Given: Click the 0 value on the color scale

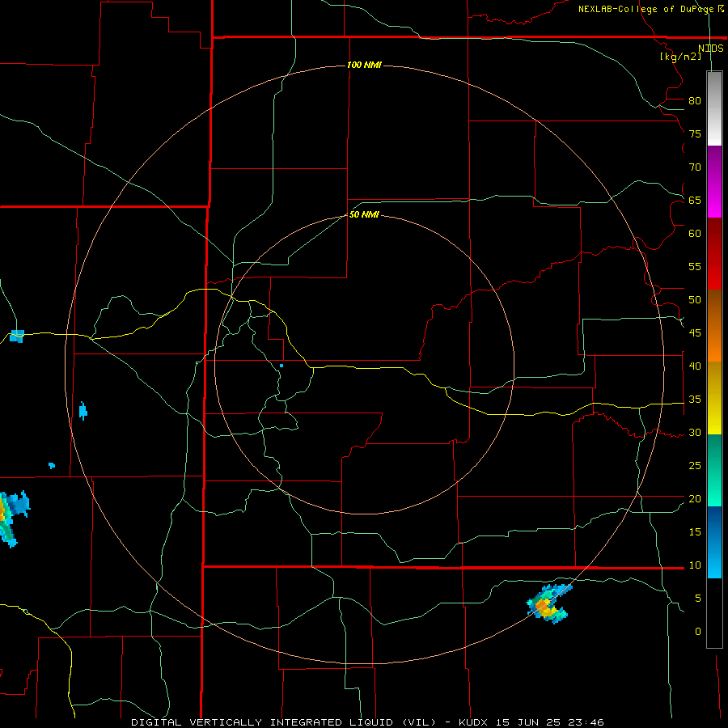Looking at the screenshot, I should (698, 632).
